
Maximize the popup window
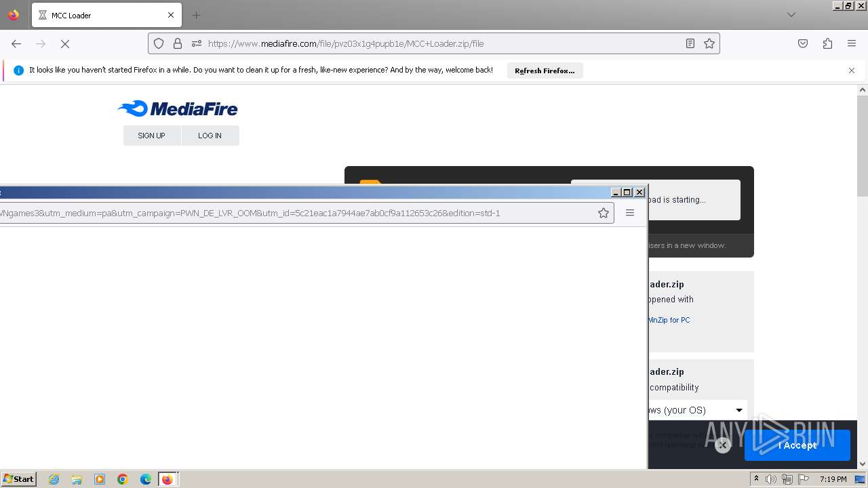(x=627, y=192)
